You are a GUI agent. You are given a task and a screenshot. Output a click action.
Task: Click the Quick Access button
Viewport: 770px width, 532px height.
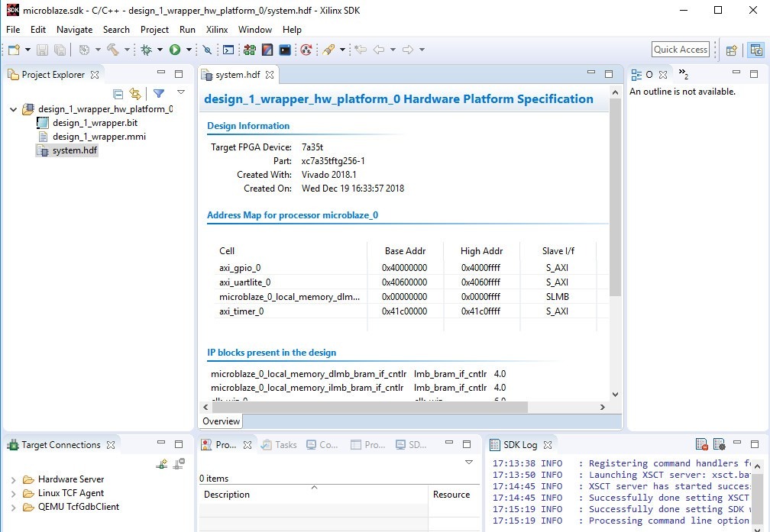(x=680, y=49)
